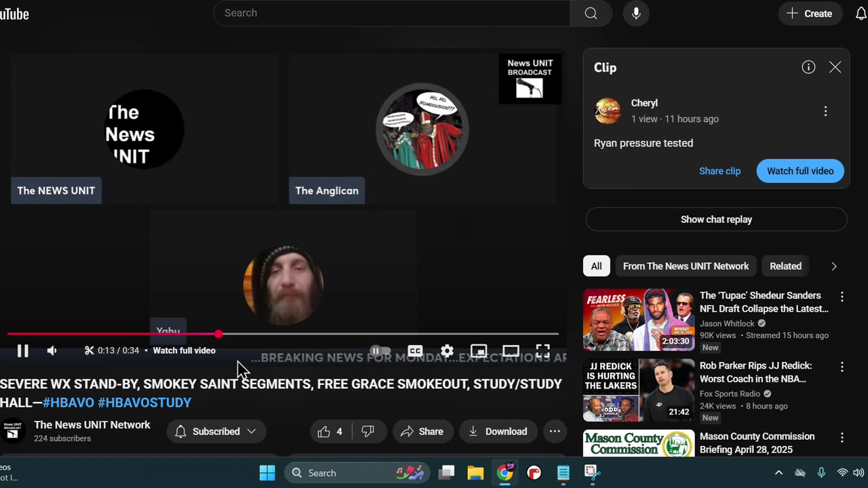Pause the video playback
Screen dimensions: 868x488
[22, 350]
